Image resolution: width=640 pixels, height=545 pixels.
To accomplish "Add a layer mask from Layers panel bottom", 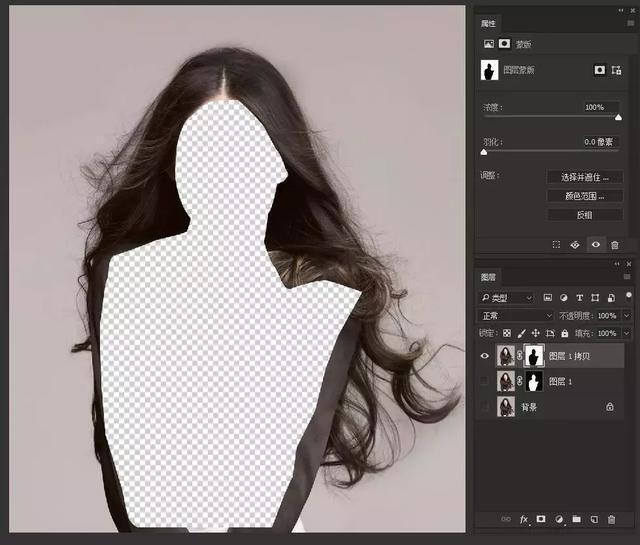I will point(541,520).
